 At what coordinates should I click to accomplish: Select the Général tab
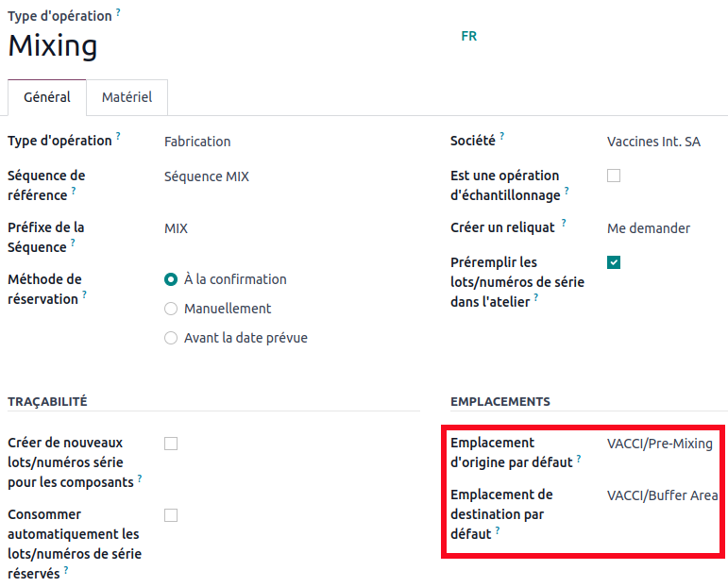(47, 97)
